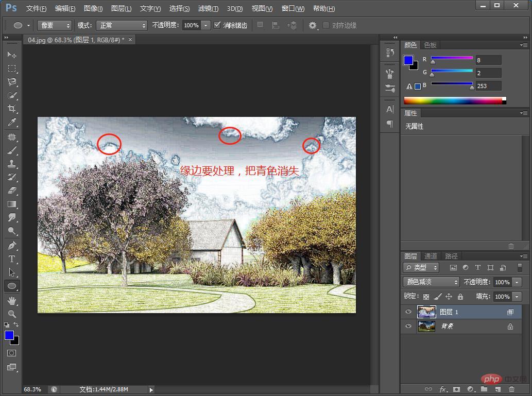
Task: Open the layer opacity dropdown arrow
Action: (x=517, y=282)
